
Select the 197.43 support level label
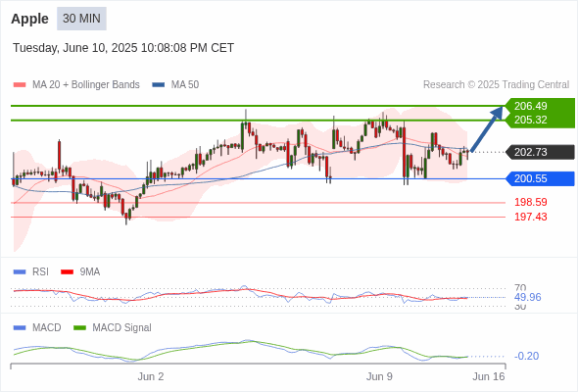click(x=530, y=217)
